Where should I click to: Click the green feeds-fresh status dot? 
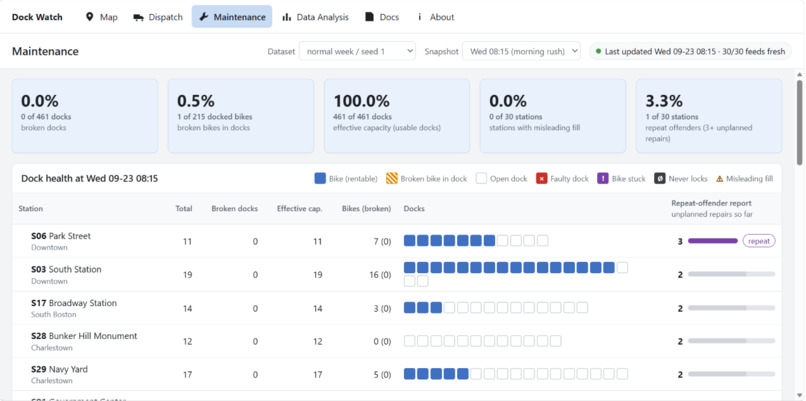click(599, 51)
